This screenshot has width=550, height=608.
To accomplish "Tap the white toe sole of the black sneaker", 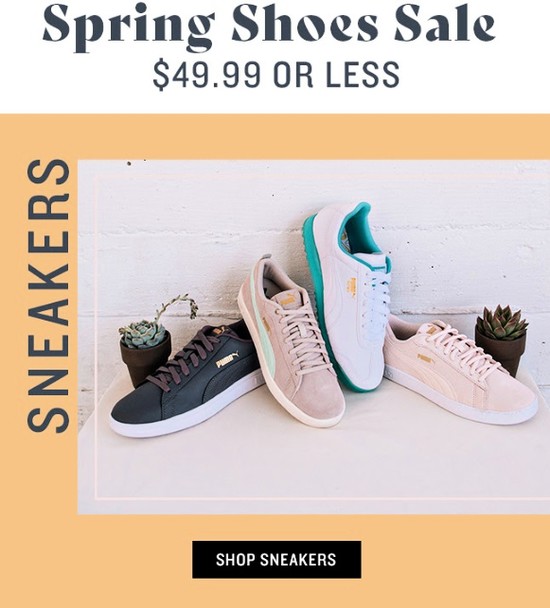I will point(136,428).
